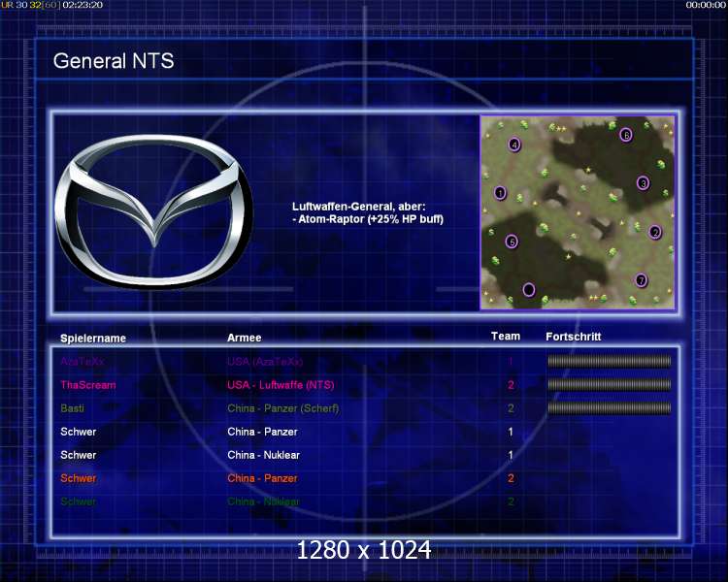Select start position 5 on the minimap
Viewport: 728px width, 582px height.
(x=512, y=242)
